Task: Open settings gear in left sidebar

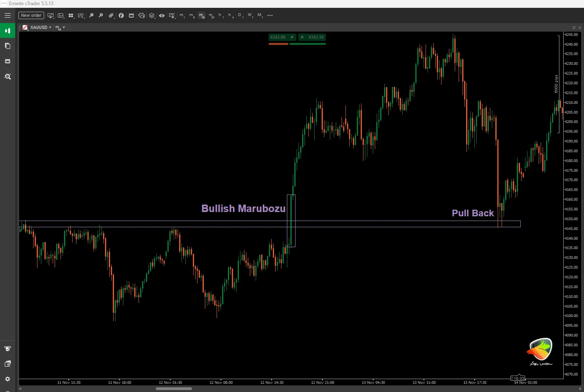Action: point(7,379)
